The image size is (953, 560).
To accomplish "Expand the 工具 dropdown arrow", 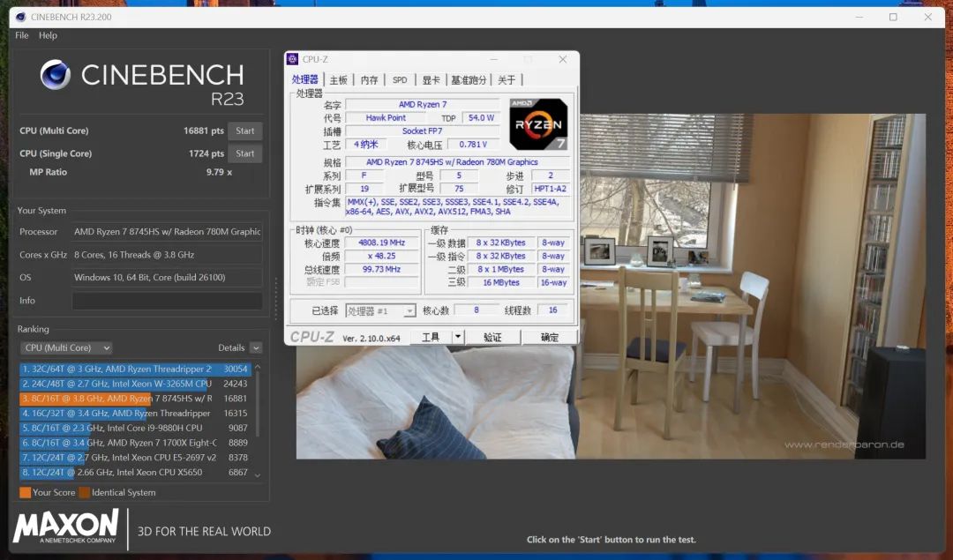I will (458, 337).
